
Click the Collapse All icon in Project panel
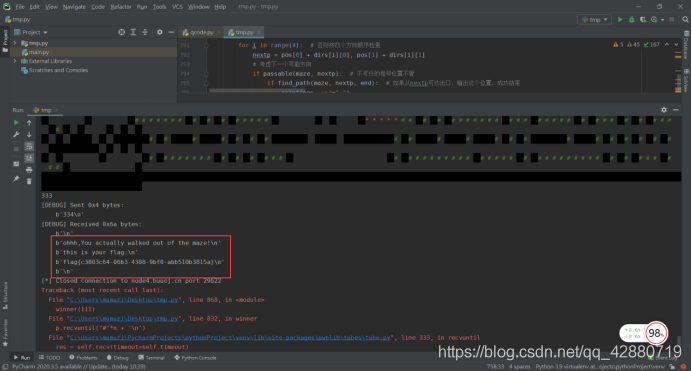[x=145, y=32]
